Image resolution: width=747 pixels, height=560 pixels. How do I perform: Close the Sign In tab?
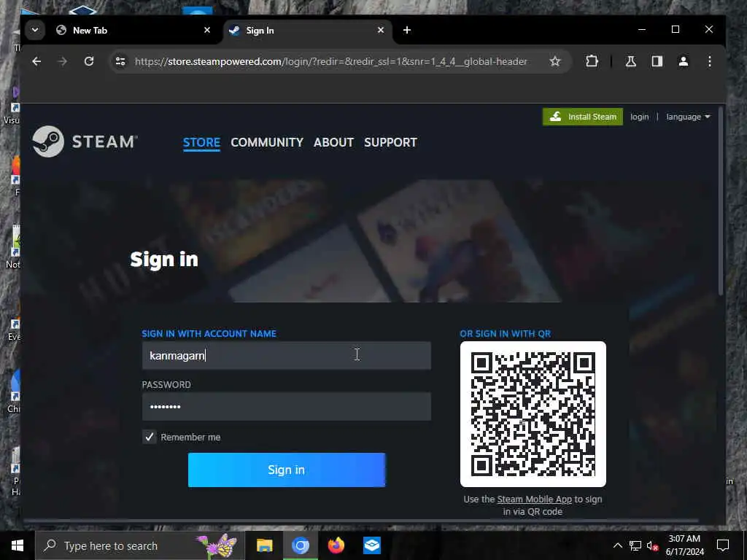point(381,31)
